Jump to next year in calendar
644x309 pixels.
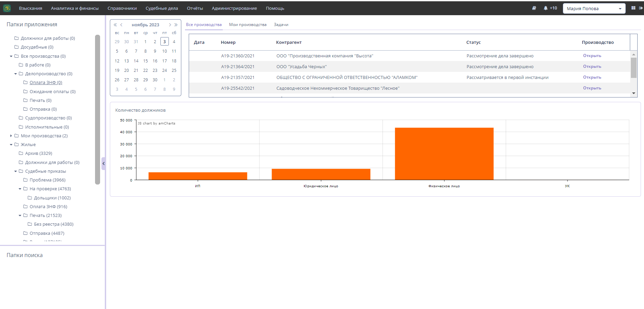click(176, 25)
